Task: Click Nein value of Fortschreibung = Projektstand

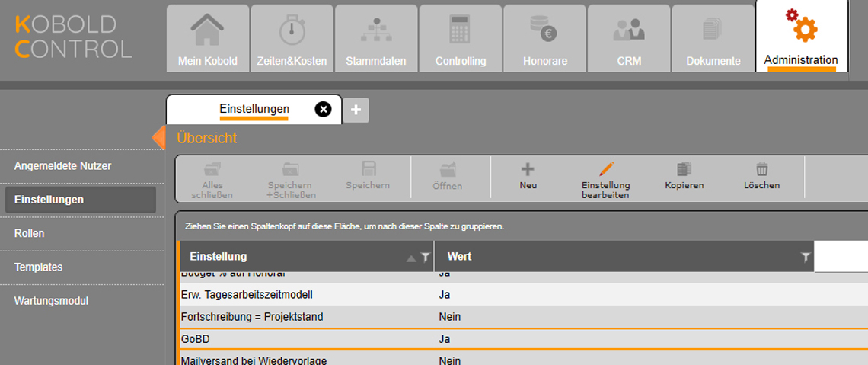Action: click(449, 317)
